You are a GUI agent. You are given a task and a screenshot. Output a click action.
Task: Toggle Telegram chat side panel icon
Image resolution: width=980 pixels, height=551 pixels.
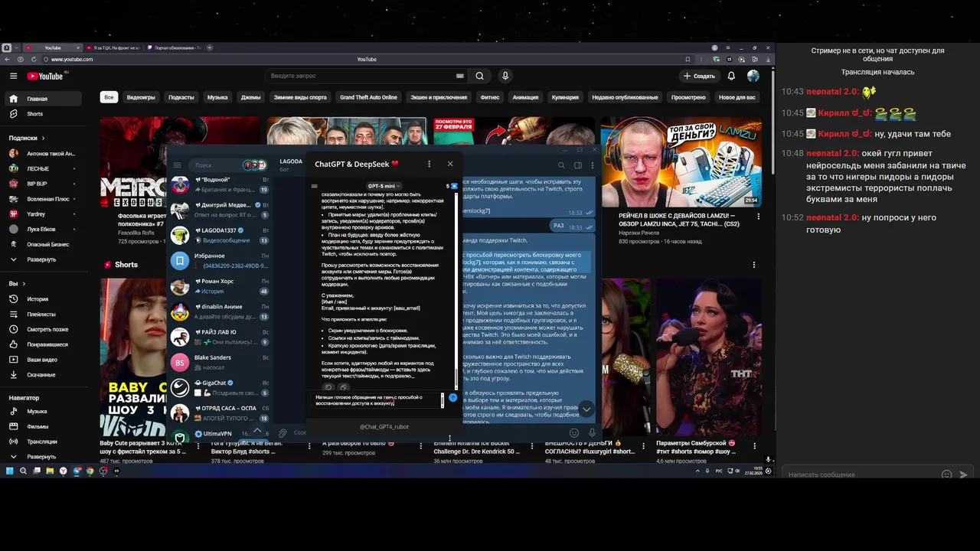coord(578,165)
